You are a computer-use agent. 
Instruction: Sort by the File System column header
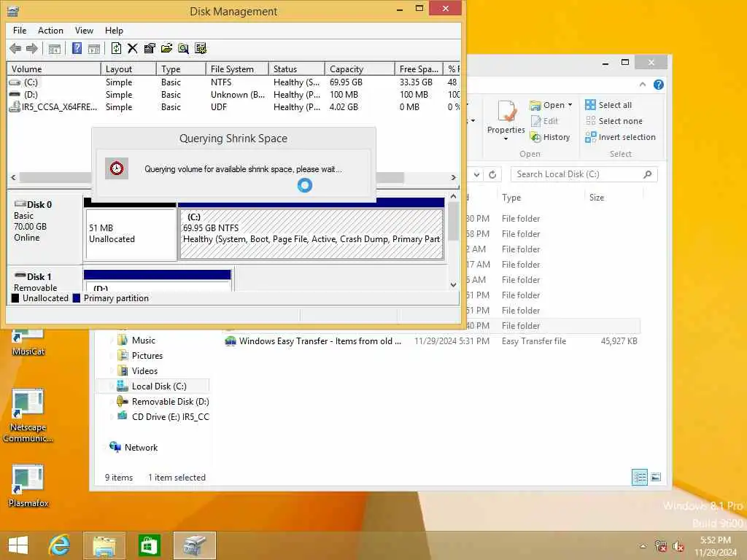(237, 69)
